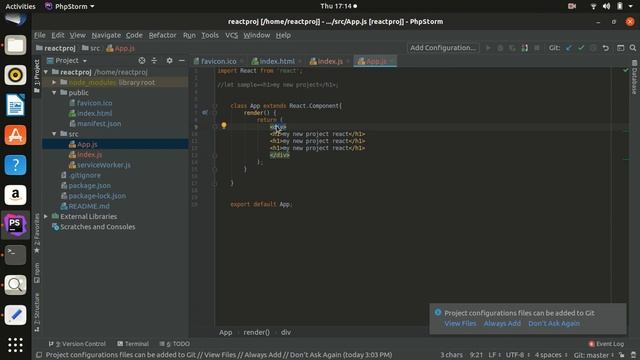The image size is (640, 360).
Task: Click the render() breadcrumb
Action: pyautogui.click(x=256, y=332)
